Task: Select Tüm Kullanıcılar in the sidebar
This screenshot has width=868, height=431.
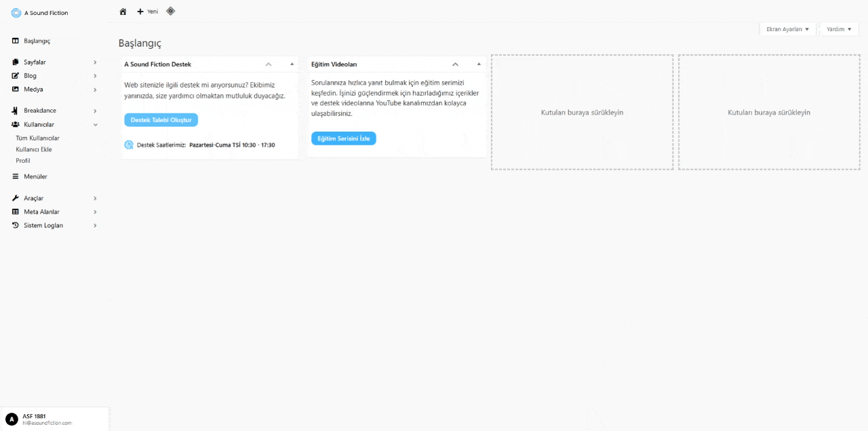Action: click(x=37, y=138)
